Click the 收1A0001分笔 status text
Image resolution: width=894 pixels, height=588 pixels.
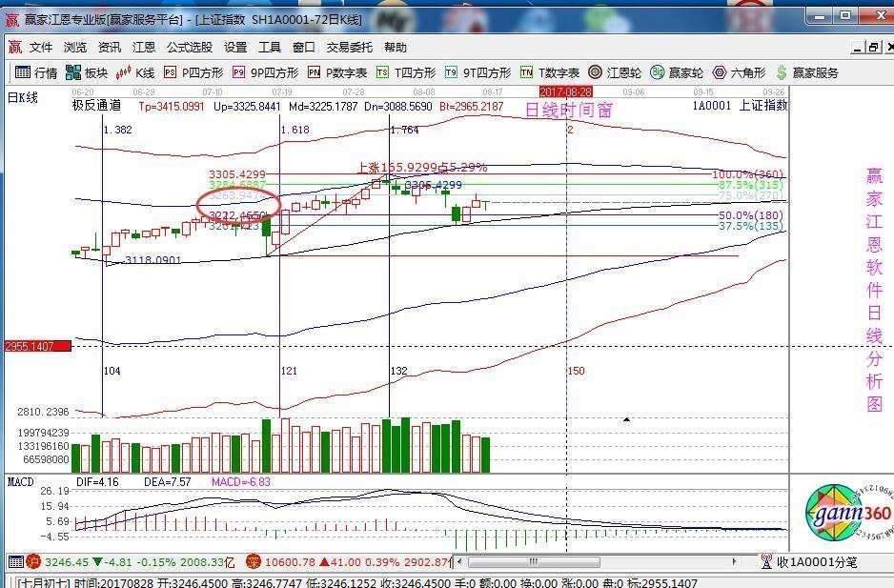tap(817, 562)
